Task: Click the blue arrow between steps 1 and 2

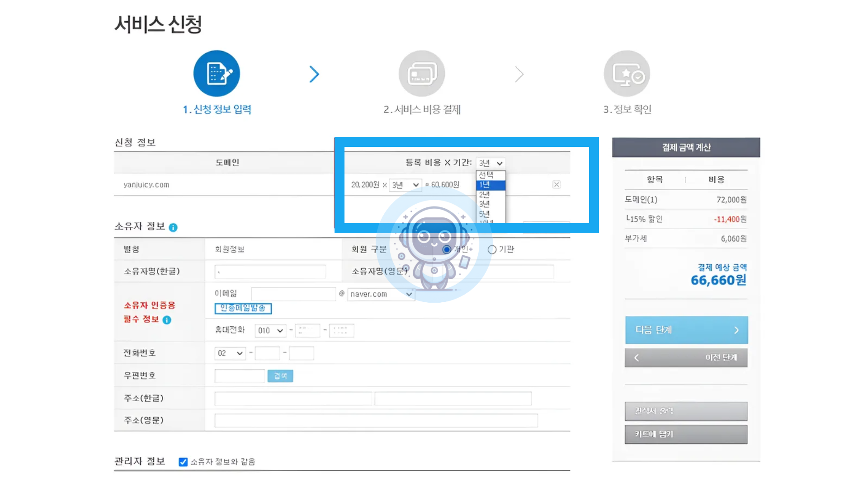Action: pyautogui.click(x=314, y=74)
